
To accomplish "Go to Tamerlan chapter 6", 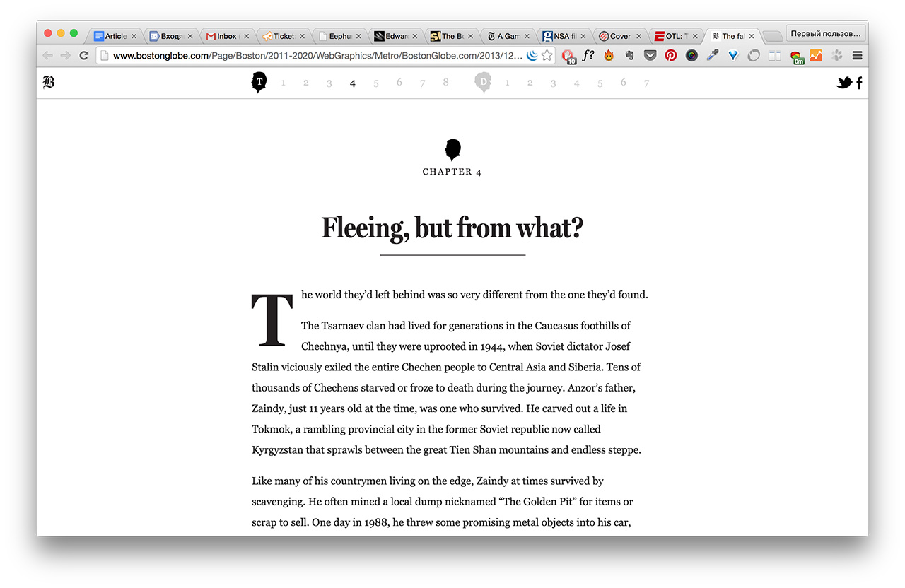I will (399, 83).
